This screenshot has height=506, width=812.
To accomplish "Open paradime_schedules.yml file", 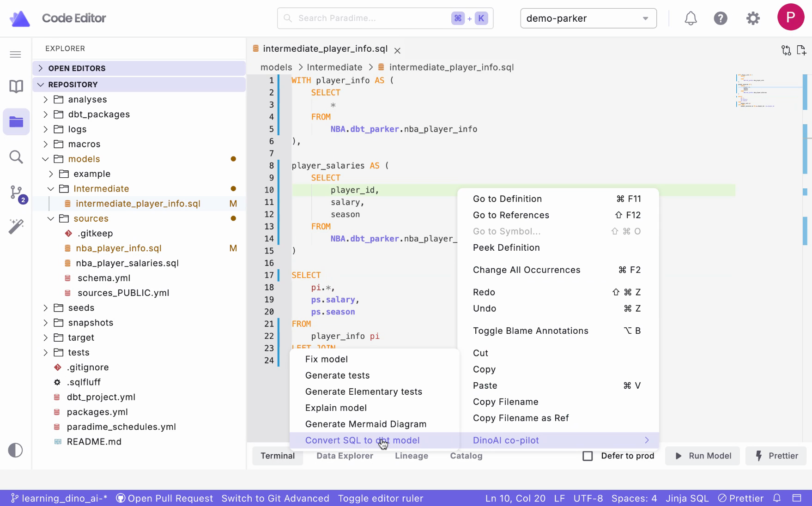I will click(x=121, y=427).
